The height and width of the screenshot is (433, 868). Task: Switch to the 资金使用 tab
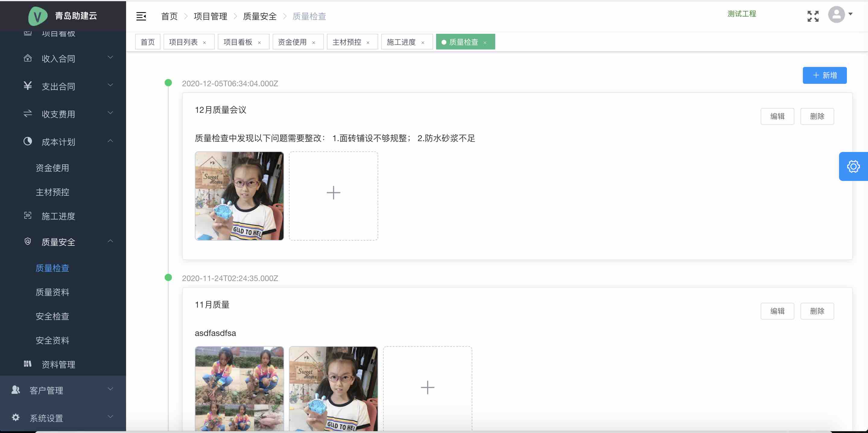pos(292,42)
